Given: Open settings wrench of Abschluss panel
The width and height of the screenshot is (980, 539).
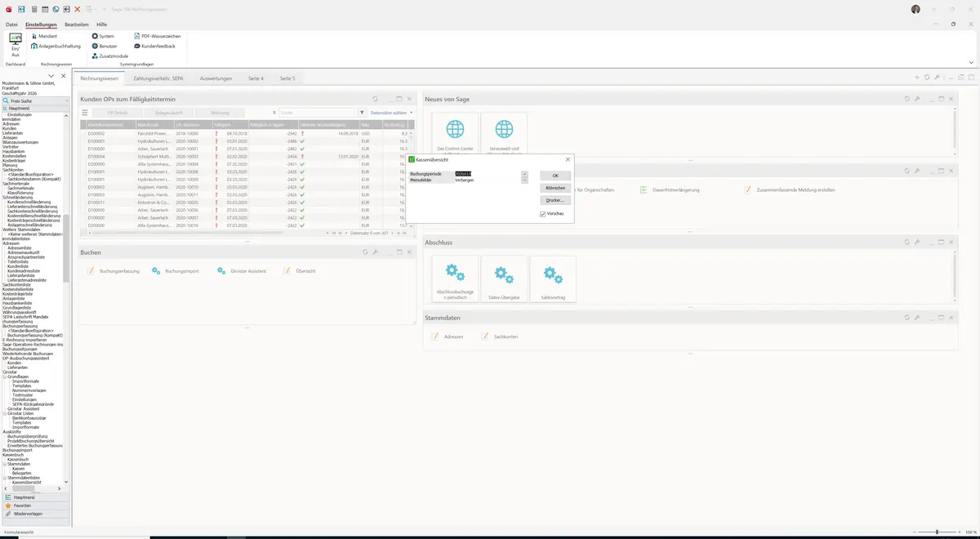Looking at the screenshot, I should [916, 243].
